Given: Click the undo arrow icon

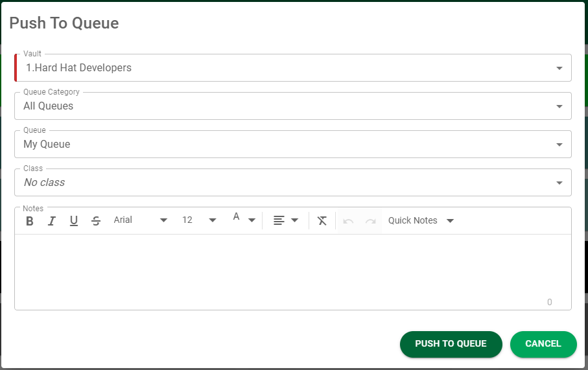Looking at the screenshot, I should coord(348,221).
